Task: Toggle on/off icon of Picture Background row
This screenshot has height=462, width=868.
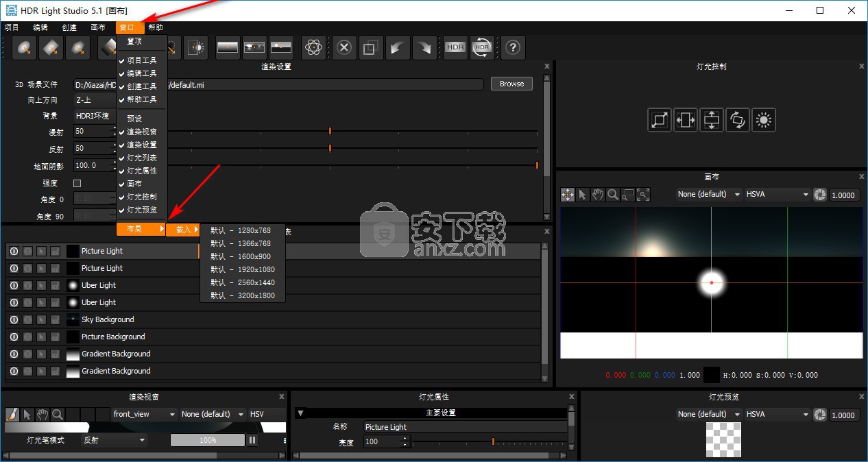Action: 13,337
